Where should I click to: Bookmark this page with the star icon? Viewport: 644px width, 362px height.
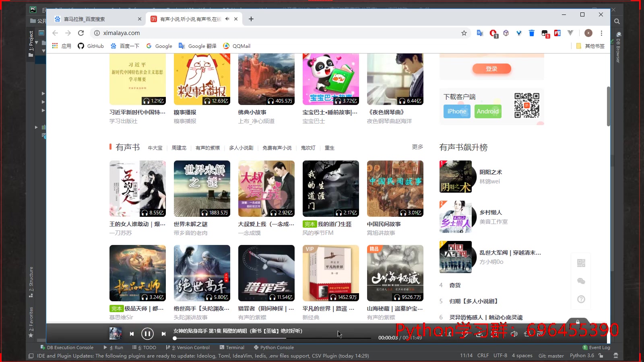point(464,33)
